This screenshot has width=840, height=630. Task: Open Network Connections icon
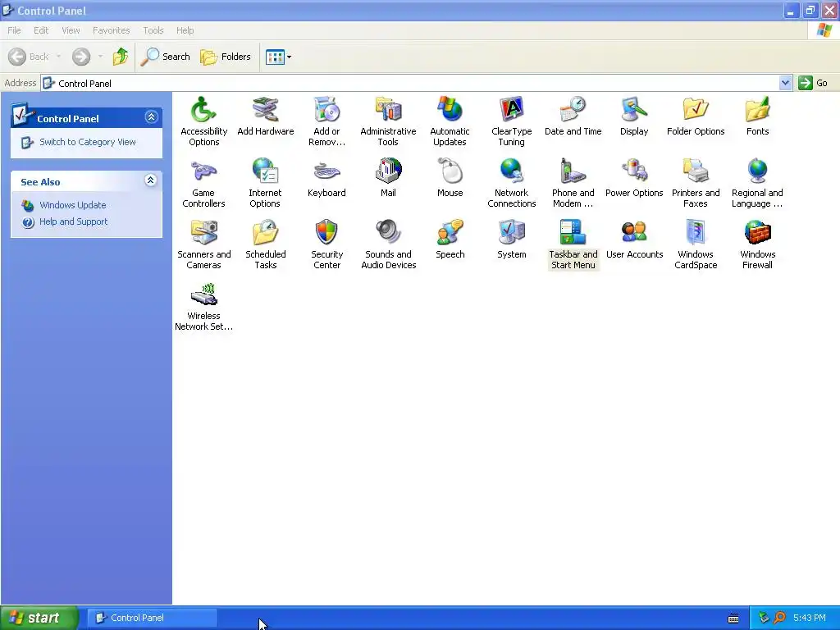(x=512, y=183)
